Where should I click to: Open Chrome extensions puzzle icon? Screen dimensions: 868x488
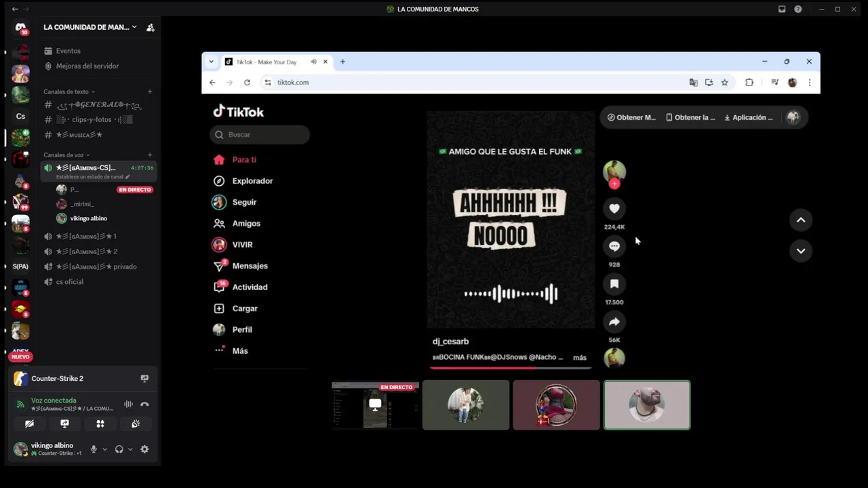(x=749, y=82)
